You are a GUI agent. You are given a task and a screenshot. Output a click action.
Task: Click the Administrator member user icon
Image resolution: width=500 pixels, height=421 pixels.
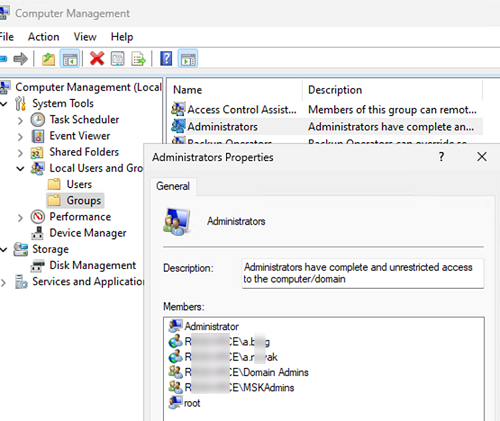(175, 326)
